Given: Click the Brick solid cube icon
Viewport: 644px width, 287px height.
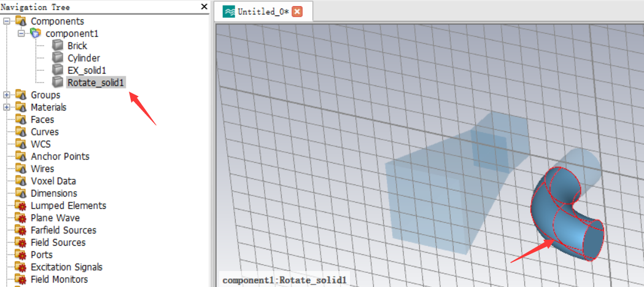Looking at the screenshot, I should pos(58,45).
